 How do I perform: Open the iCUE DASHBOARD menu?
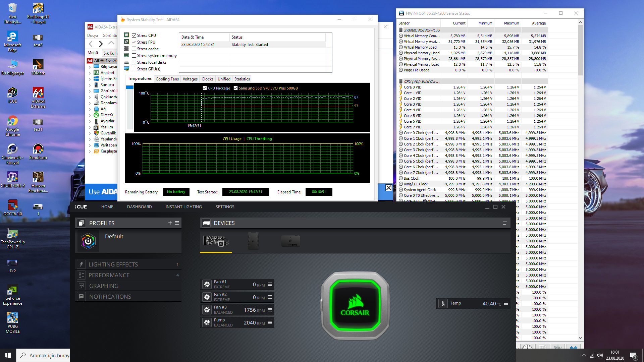[139, 207]
